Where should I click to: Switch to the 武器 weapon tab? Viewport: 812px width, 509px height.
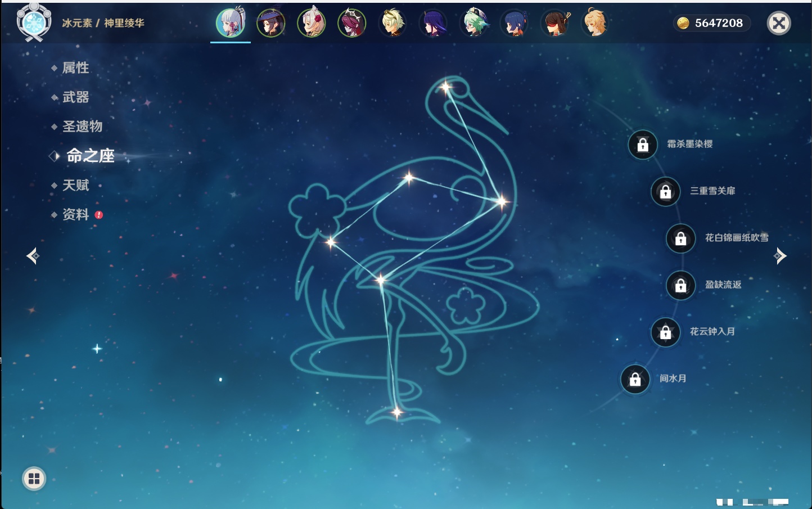75,97
